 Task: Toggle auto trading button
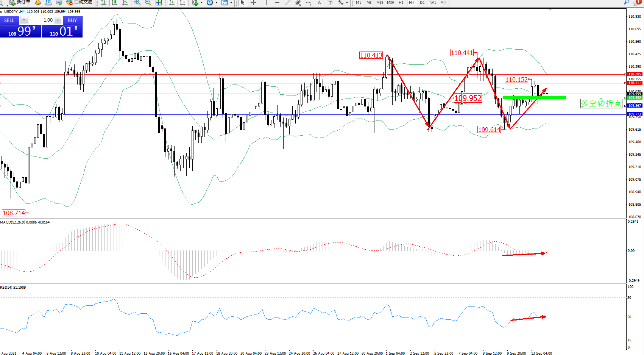click(x=80, y=2)
